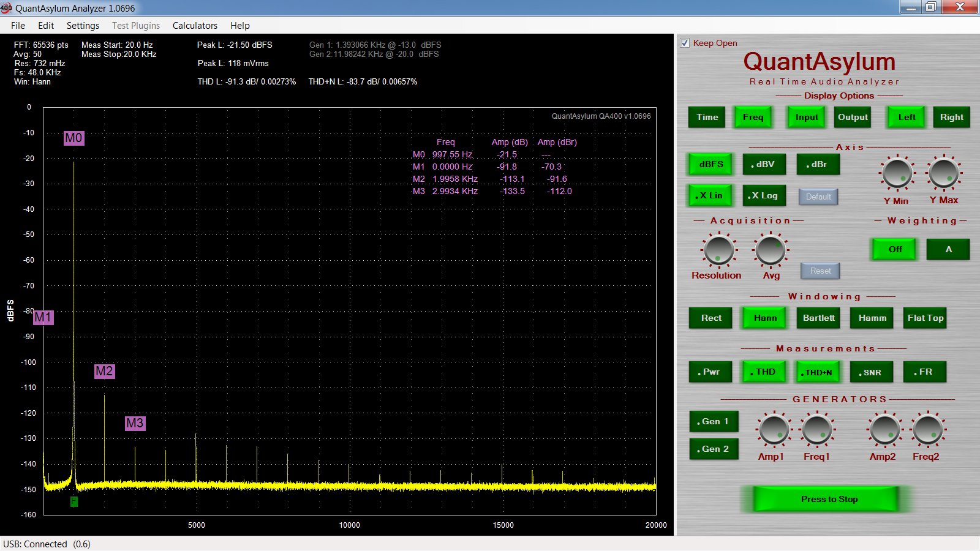Open the Help menu
The image size is (980, 551).
(x=240, y=25)
